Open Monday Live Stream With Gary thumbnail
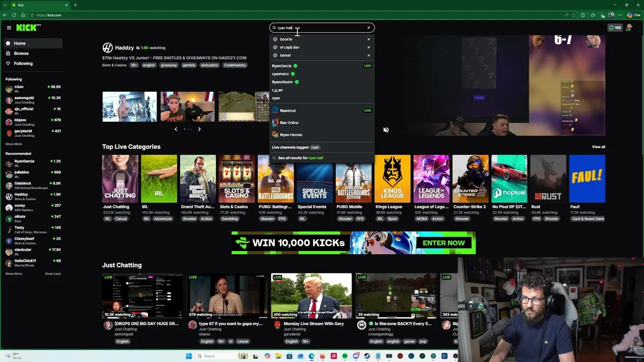Screen dimensions: 644x362 pos(311,296)
